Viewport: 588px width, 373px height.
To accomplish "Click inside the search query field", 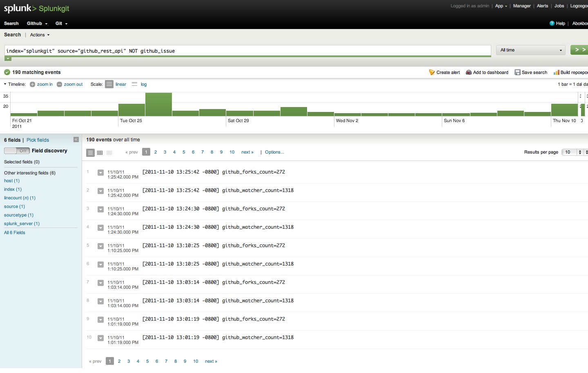I will click(248, 51).
